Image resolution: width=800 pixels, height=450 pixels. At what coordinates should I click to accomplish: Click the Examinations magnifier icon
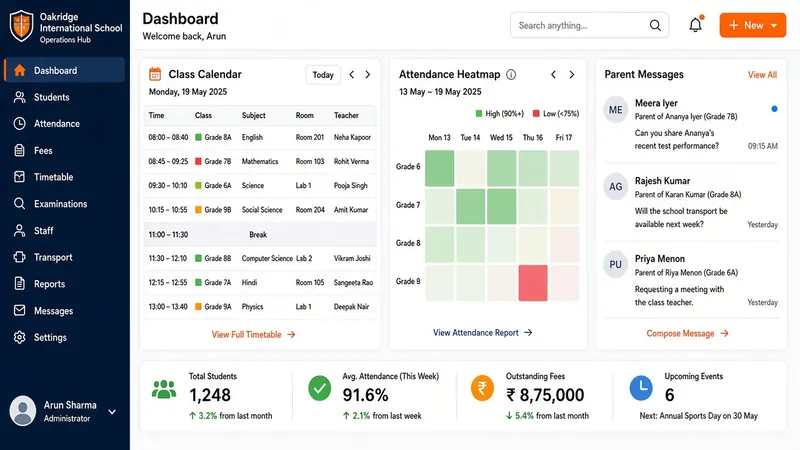(19, 204)
